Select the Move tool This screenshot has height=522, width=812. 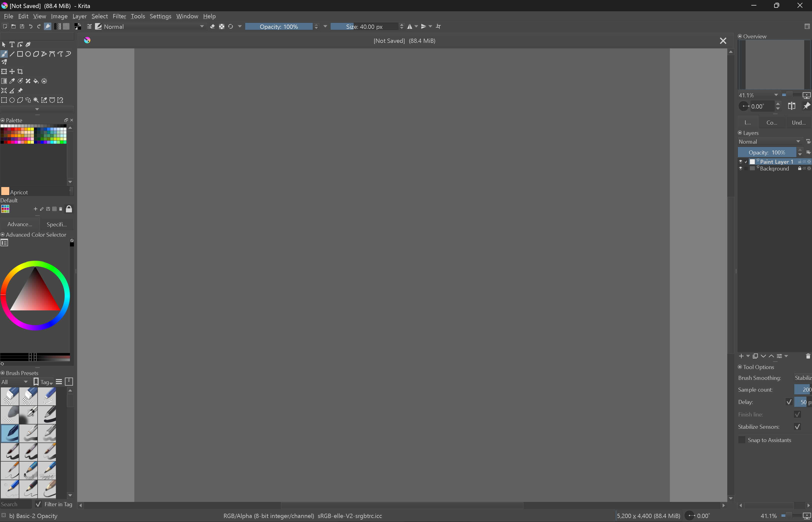[x=12, y=71]
